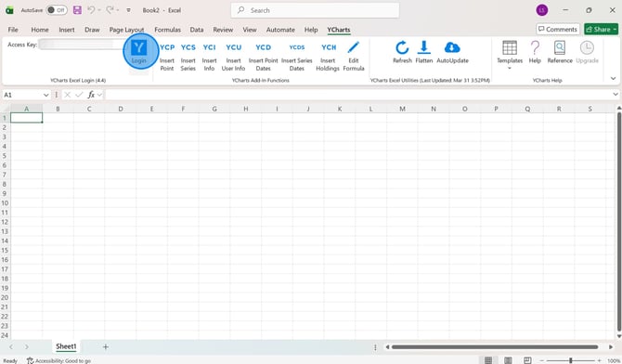Select row 10 header
622x364 pixels.
(5, 202)
